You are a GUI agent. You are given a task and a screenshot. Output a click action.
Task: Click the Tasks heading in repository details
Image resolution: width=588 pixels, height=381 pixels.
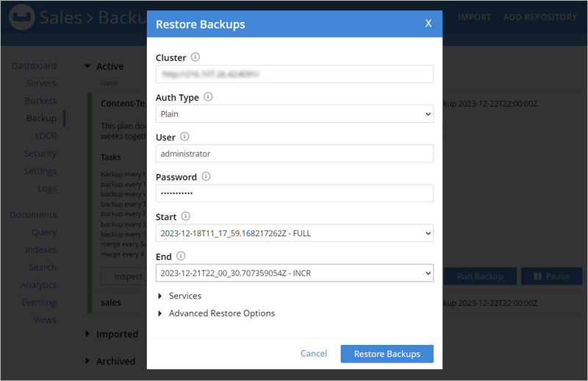coord(111,157)
